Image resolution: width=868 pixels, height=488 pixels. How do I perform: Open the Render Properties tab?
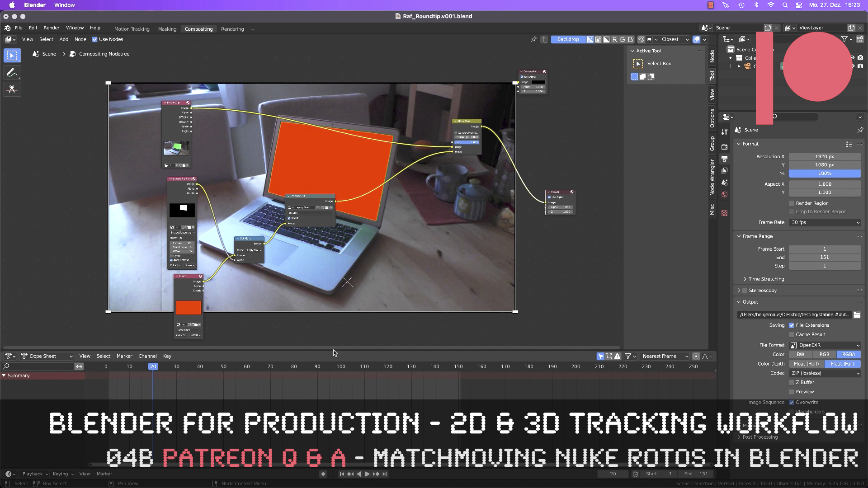coord(725,146)
